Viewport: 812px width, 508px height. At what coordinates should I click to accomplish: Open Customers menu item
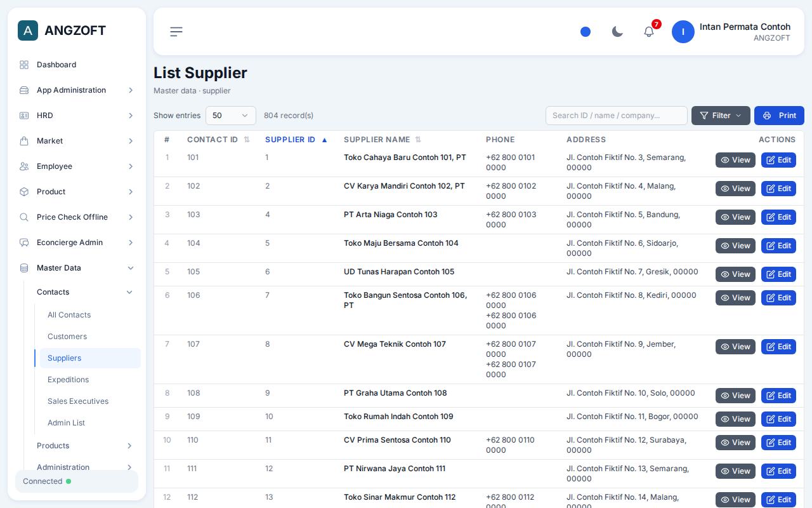tap(90, 337)
